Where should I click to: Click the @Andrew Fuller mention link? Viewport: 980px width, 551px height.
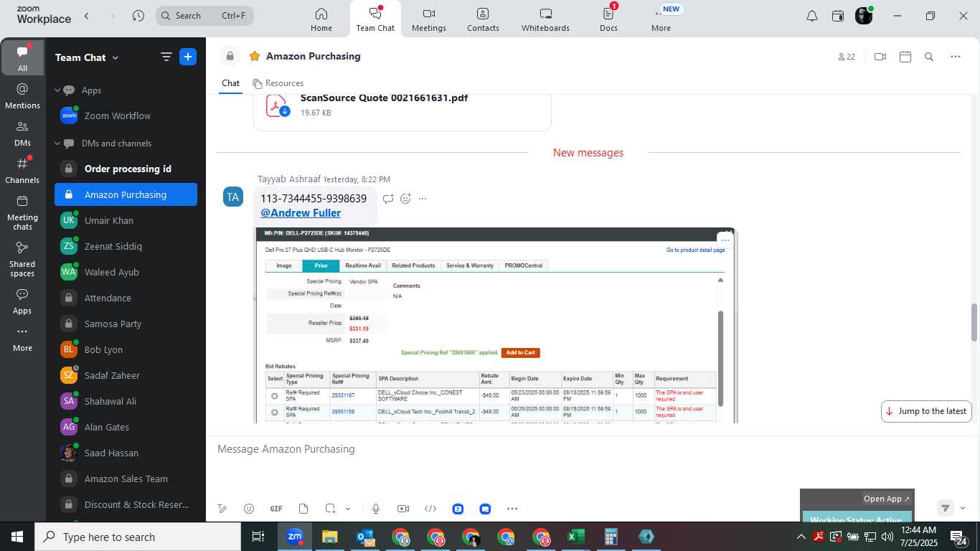[x=301, y=213]
